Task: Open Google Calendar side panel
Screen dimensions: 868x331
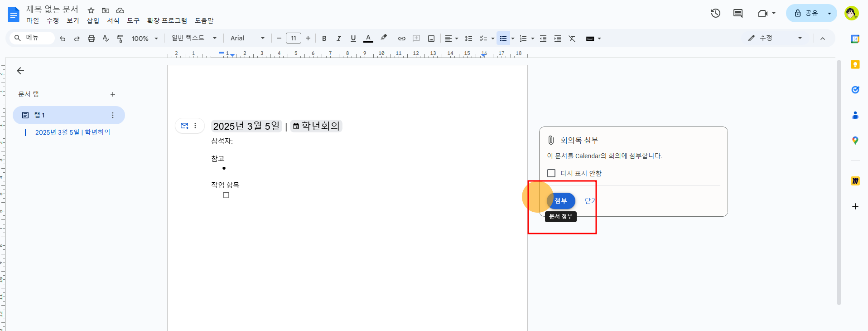Action: [x=855, y=39]
